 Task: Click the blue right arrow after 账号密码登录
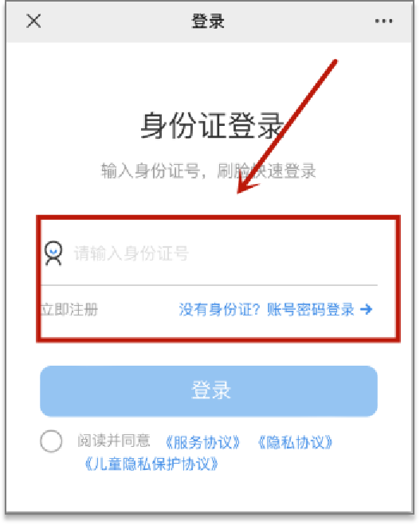tap(366, 309)
